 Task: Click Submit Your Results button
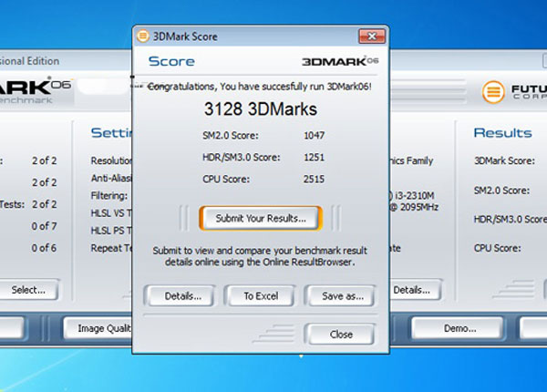tap(261, 218)
